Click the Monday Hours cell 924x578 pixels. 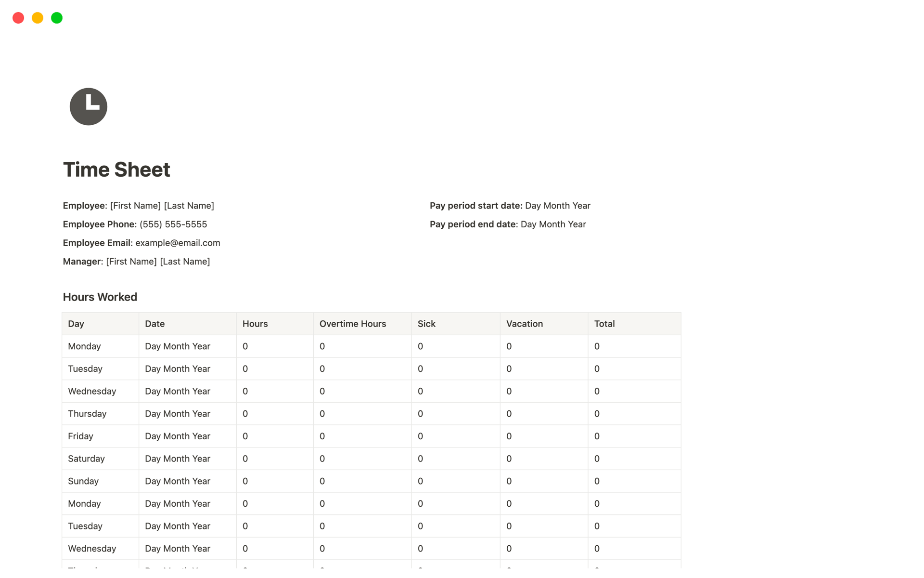pos(275,346)
